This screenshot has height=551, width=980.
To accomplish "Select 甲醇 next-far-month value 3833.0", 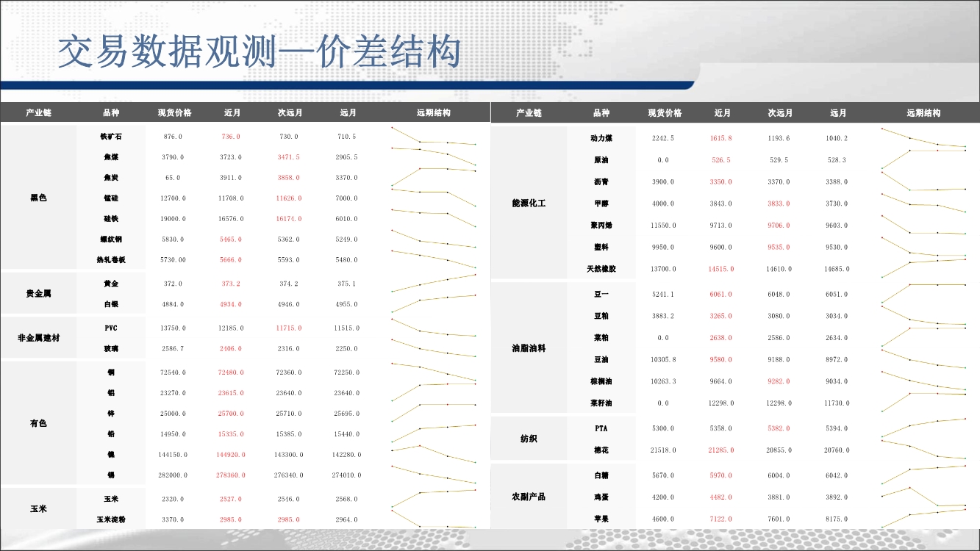I will pyautogui.click(x=779, y=204).
